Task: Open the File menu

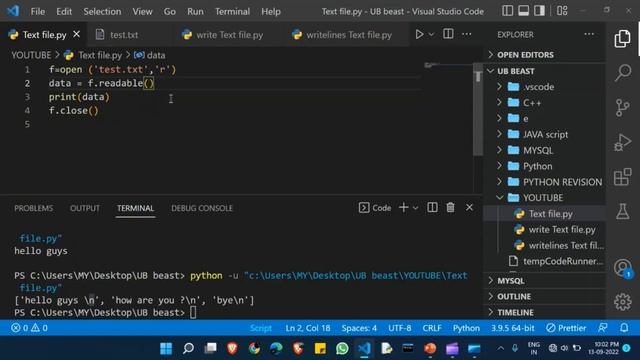Action: 38,11
